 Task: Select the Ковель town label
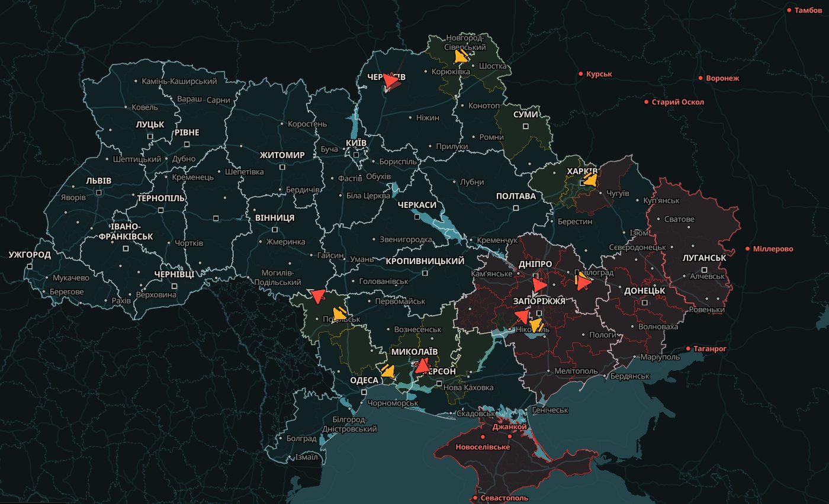point(145,107)
